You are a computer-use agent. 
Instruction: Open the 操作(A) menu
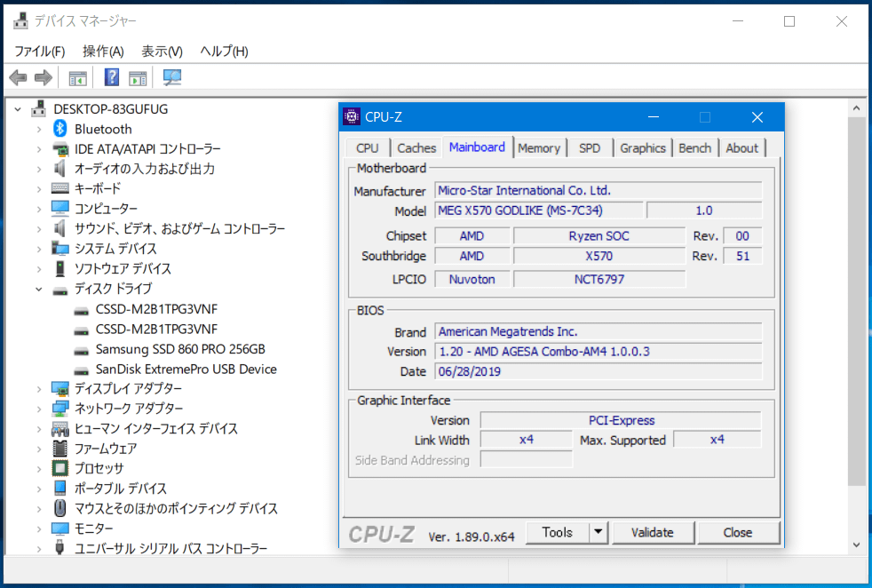point(103,52)
